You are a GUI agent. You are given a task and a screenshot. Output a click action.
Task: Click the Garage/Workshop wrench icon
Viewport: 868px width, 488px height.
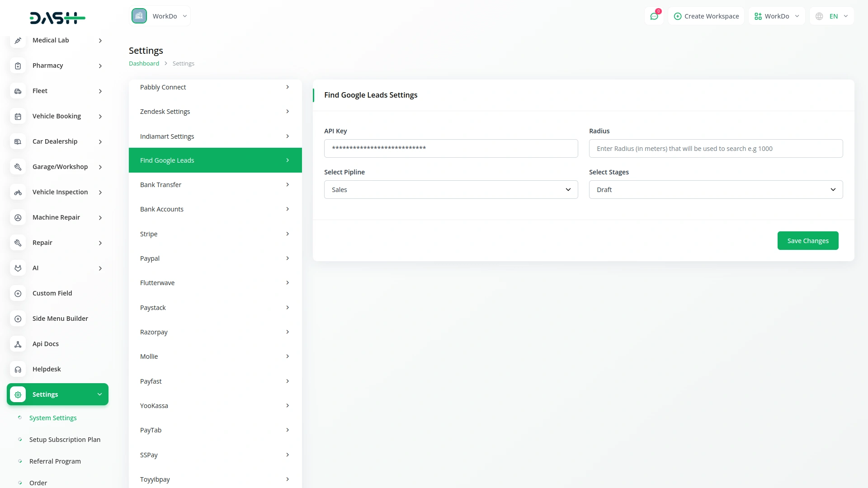pos(18,167)
